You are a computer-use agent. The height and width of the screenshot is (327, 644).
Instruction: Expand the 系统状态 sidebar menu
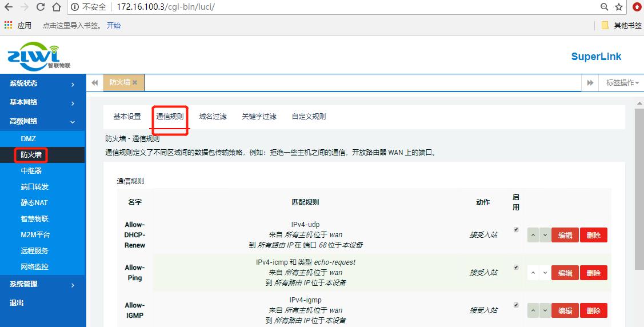[43, 83]
